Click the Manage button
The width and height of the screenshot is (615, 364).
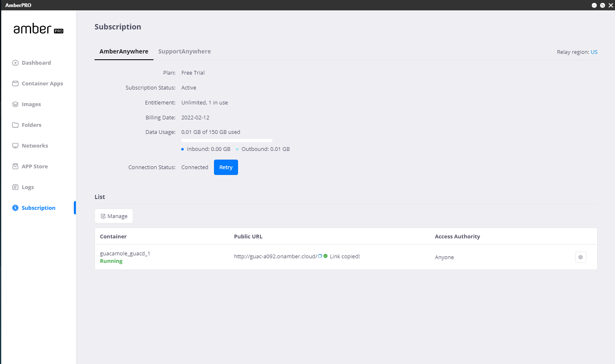[x=114, y=216]
